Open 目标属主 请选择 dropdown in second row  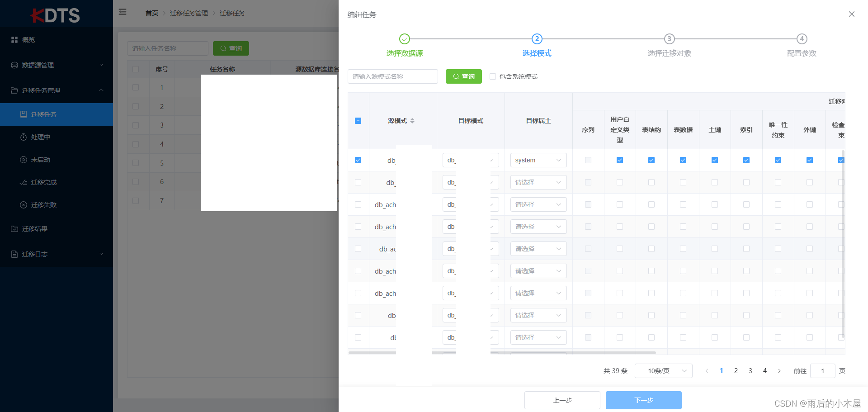[x=538, y=182]
